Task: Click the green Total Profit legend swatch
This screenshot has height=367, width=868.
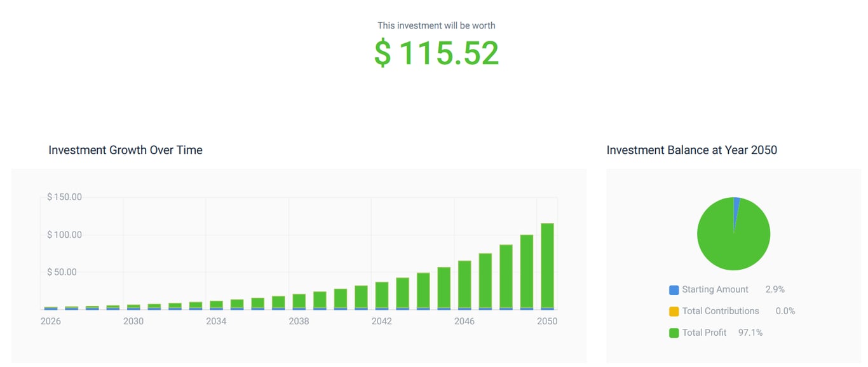Action: 674,333
